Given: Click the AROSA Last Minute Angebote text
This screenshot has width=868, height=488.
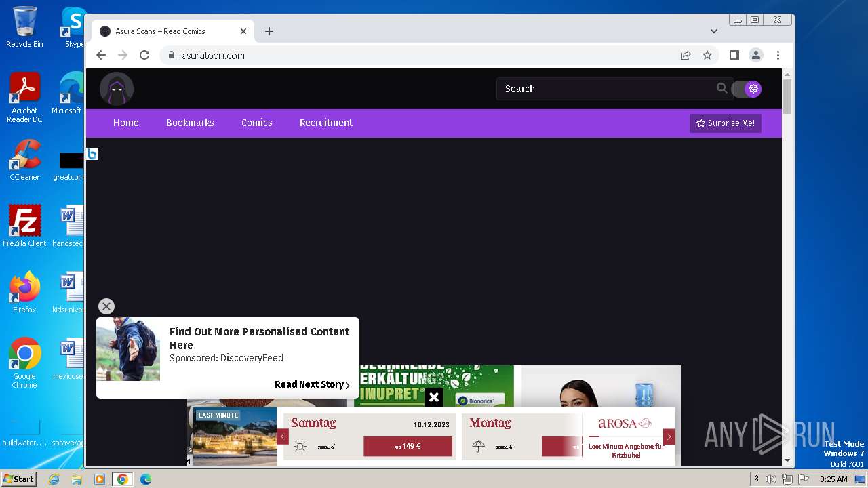Looking at the screenshot, I should pos(627,451).
